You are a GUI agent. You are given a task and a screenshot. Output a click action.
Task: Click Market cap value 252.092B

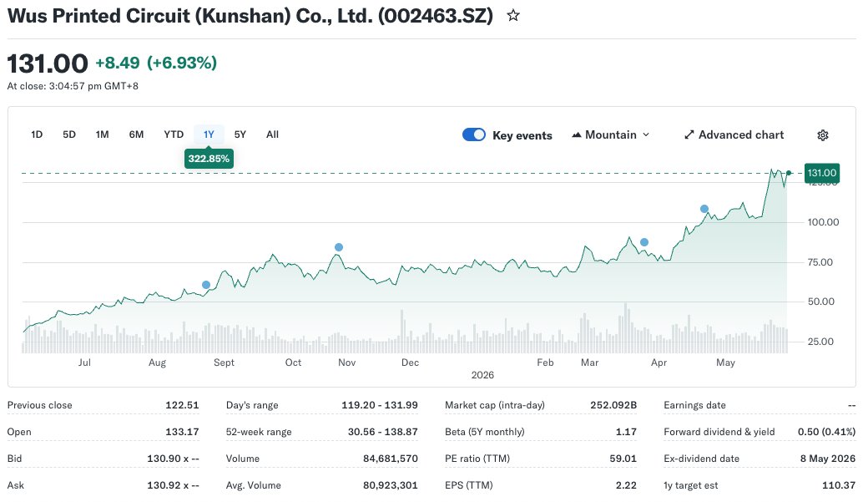point(613,405)
